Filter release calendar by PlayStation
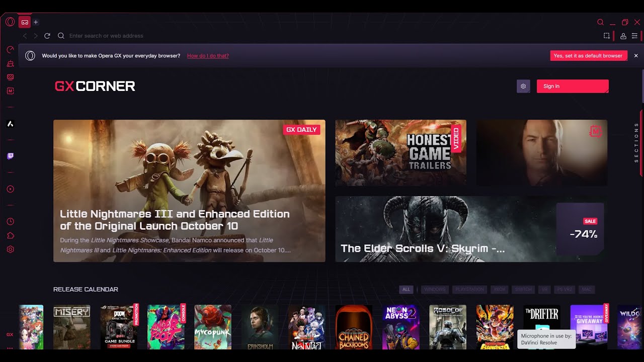The width and height of the screenshot is (644, 362). coord(470,290)
